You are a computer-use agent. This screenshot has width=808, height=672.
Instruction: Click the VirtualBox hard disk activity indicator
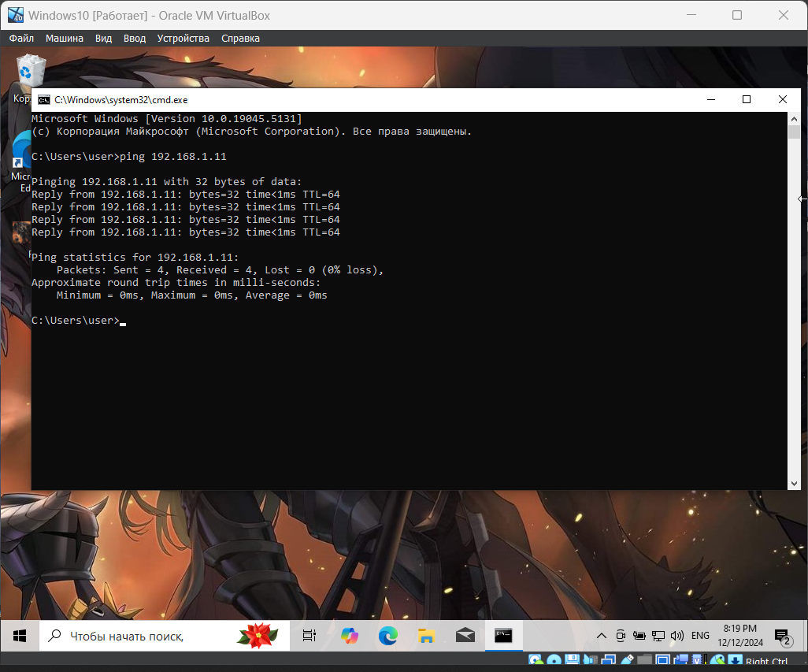coord(536,660)
